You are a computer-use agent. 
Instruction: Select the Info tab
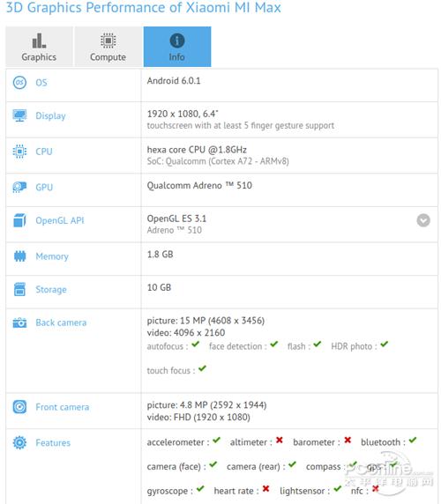tap(177, 47)
